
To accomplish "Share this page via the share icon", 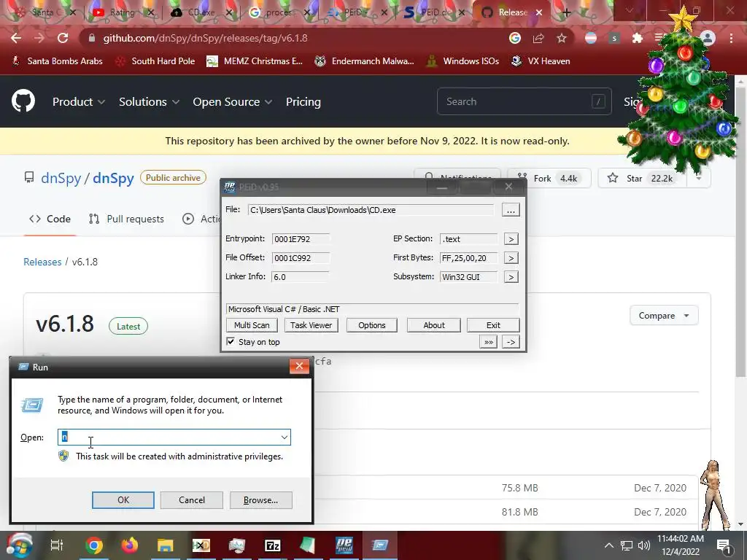I will click(x=538, y=38).
